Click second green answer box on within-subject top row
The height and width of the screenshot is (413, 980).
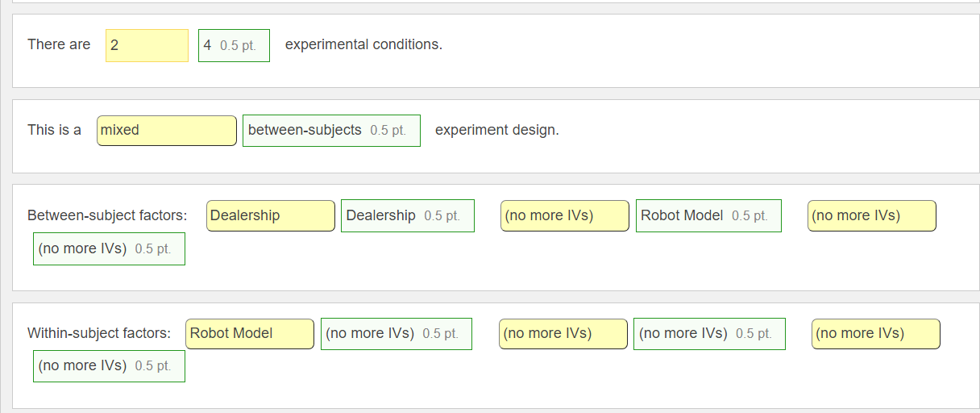pyautogui.click(x=709, y=334)
